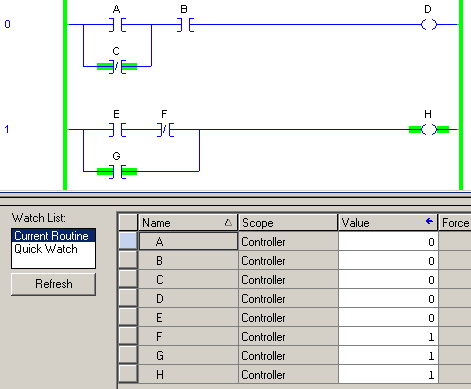Click the Value column header arrow
This screenshot has height=389, width=471.
tap(429, 221)
